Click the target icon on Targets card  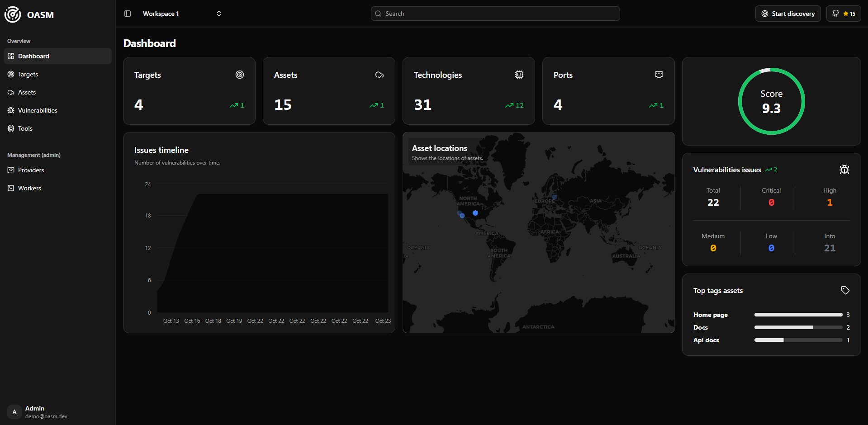pos(240,75)
